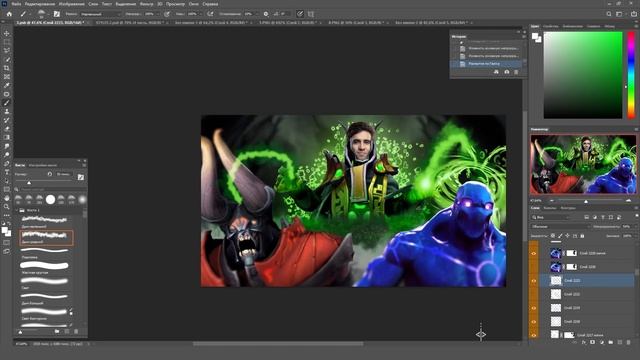Select the Eyedropper tool
Screen dimensions: 640x360
pos(7,85)
